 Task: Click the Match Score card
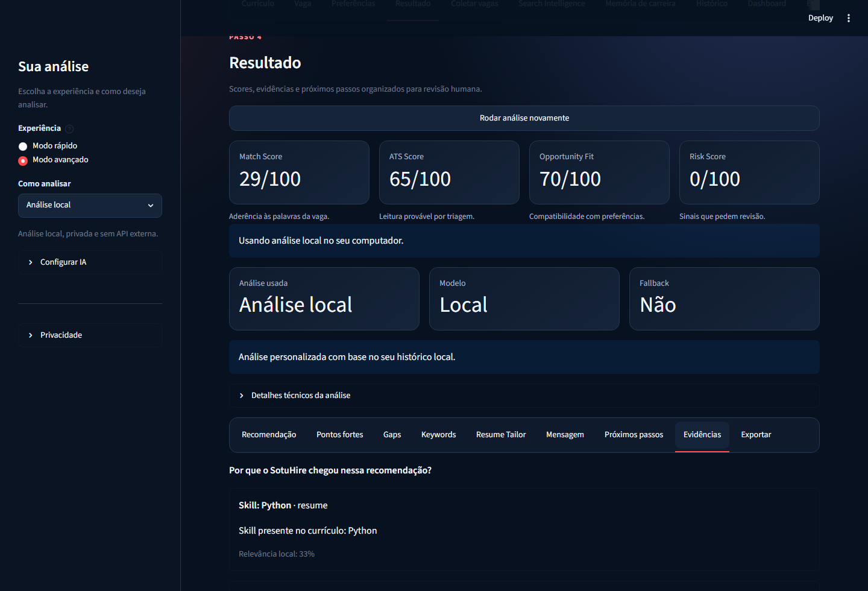299,172
